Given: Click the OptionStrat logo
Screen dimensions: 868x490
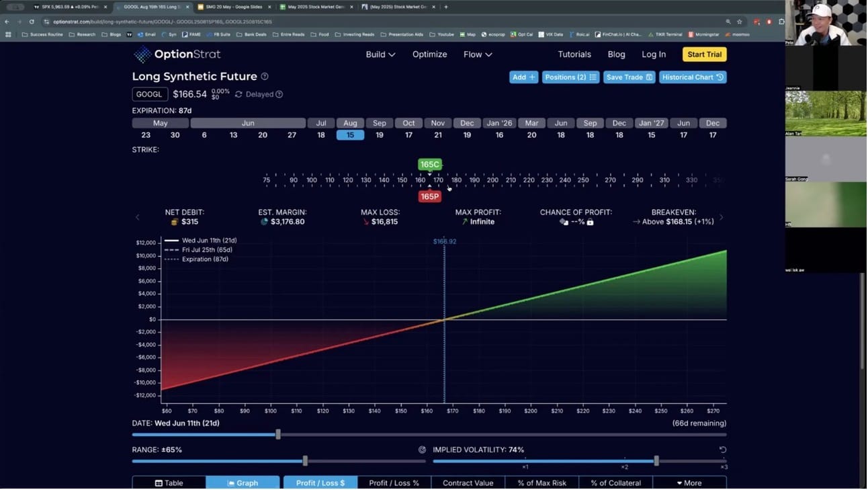Looking at the screenshot, I should click(177, 54).
